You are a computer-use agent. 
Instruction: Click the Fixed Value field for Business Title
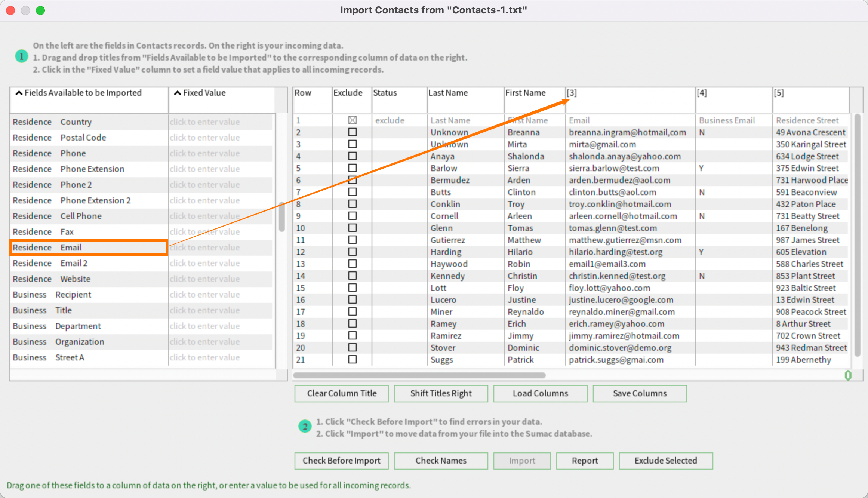coord(221,310)
